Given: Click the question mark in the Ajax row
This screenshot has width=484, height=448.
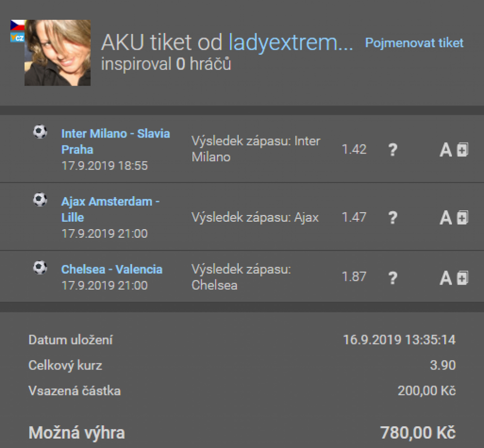Looking at the screenshot, I should [x=392, y=218].
